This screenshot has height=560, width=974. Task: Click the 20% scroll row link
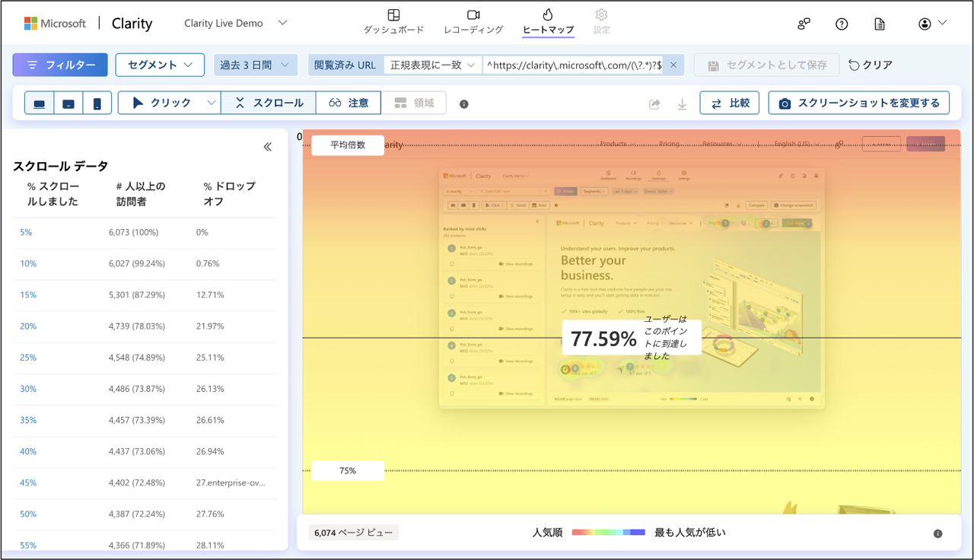[x=28, y=326]
